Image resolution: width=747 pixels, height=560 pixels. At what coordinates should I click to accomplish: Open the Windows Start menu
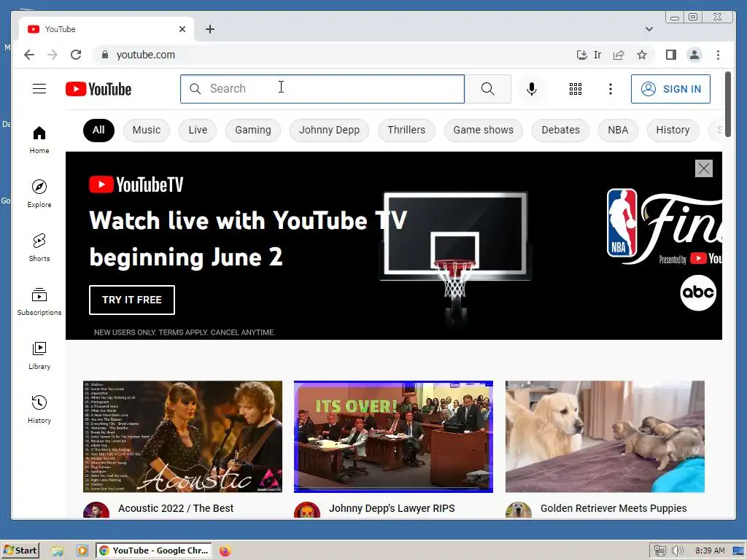pyautogui.click(x=20, y=551)
